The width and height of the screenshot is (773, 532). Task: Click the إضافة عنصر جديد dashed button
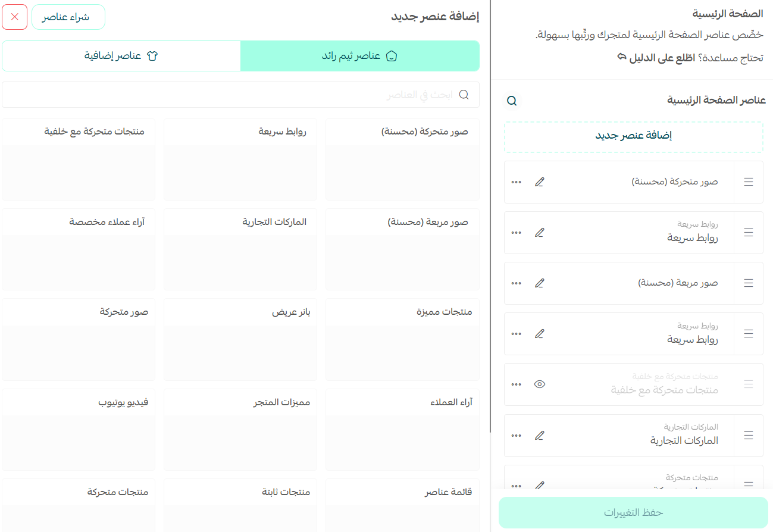pyautogui.click(x=633, y=136)
